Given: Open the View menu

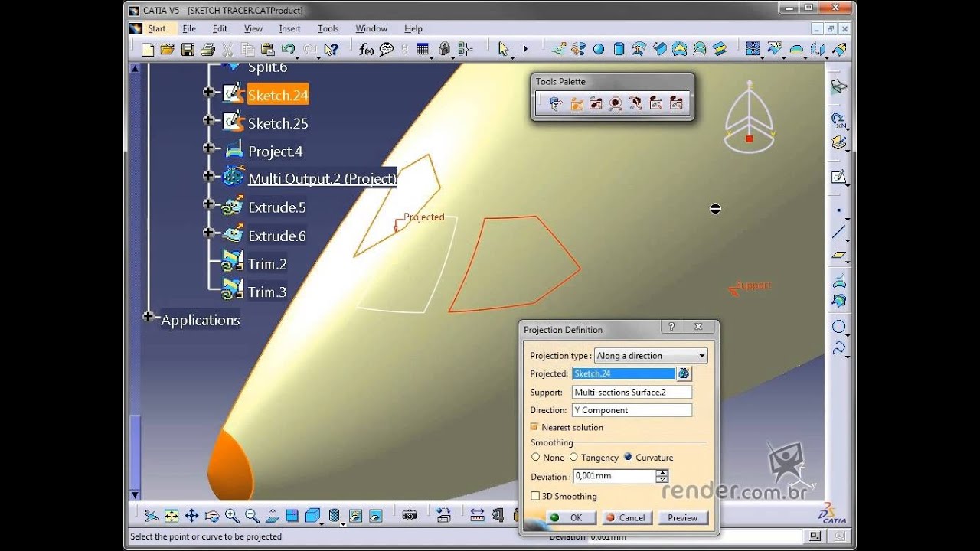Looking at the screenshot, I should pos(253,28).
